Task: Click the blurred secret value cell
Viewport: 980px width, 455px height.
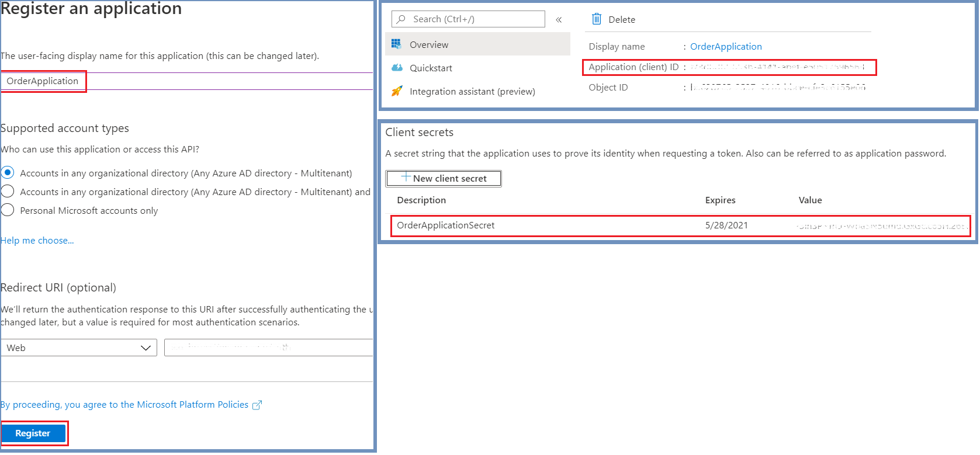Action: pyautogui.click(x=881, y=226)
